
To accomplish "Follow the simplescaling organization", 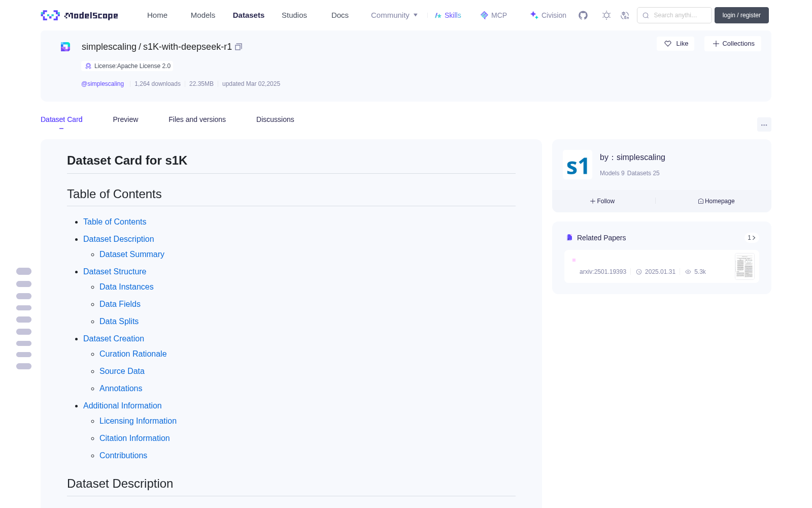I will [602, 201].
